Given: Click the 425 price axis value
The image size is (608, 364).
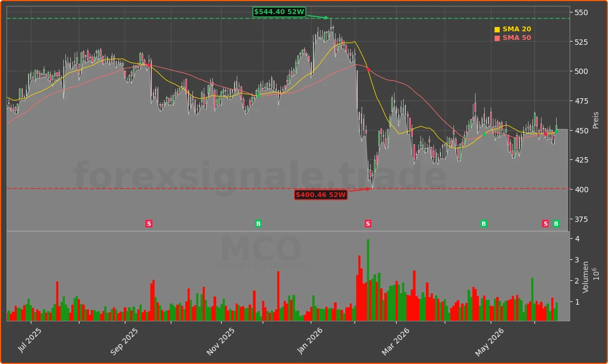Looking at the screenshot, I should [581, 160].
